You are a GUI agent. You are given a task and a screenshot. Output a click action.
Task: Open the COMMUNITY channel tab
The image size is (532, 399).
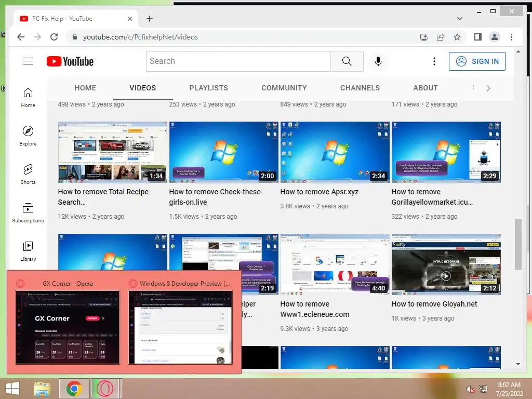pyautogui.click(x=284, y=88)
